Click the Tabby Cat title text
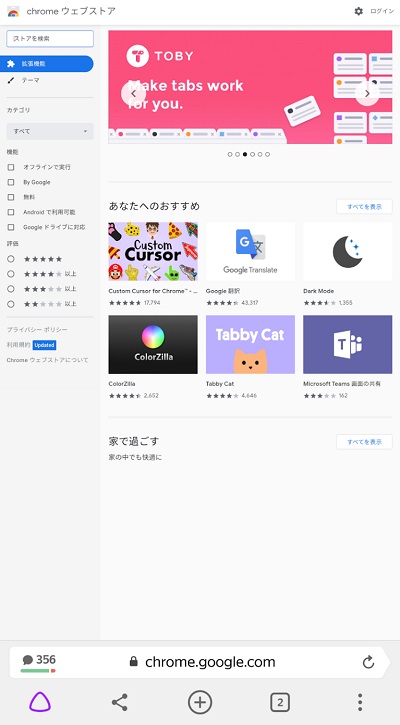Image resolution: width=400 pixels, height=725 pixels. pyautogui.click(x=220, y=384)
